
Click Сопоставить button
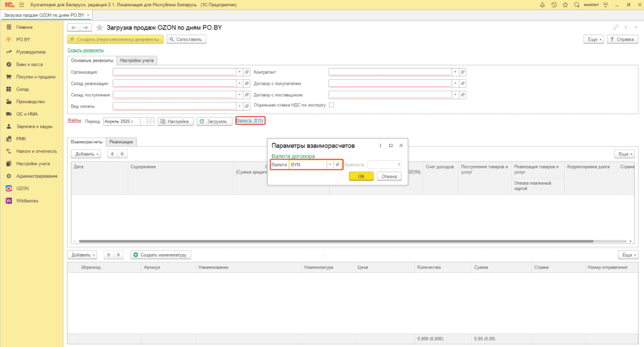(186, 40)
